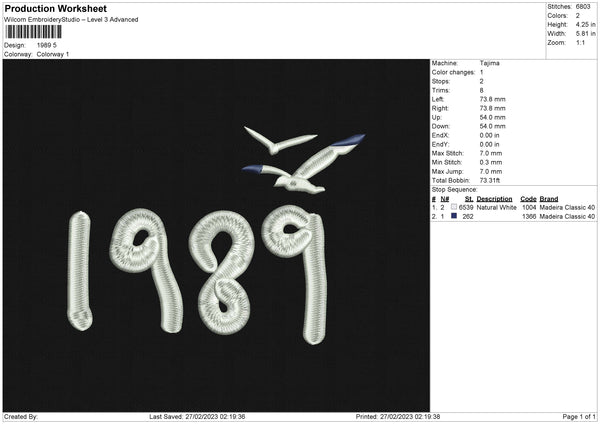Screen dimensions: 600x424
Task: Click 'Madeira Classic 40' in the code 1366 row
Action: click(x=567, y=217)
